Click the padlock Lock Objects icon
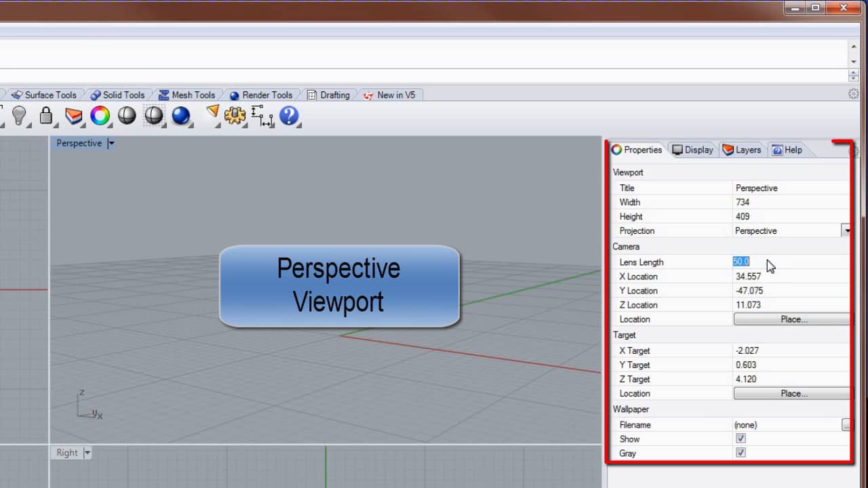The image size is (868, 488). (46, 116)
